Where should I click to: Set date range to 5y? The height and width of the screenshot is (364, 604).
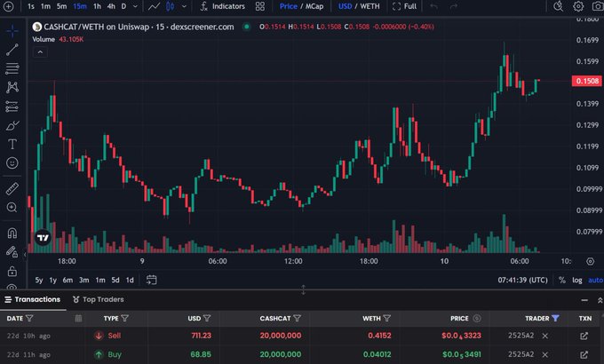click(39, 280)
